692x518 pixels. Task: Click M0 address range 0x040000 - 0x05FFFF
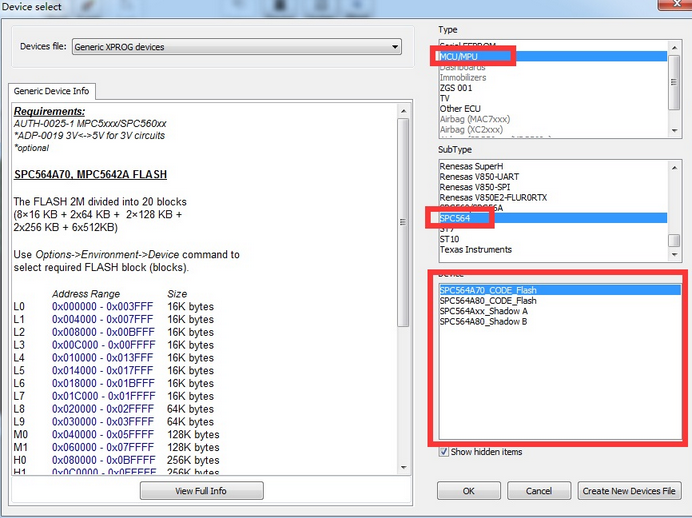click(x=103, y=435)
